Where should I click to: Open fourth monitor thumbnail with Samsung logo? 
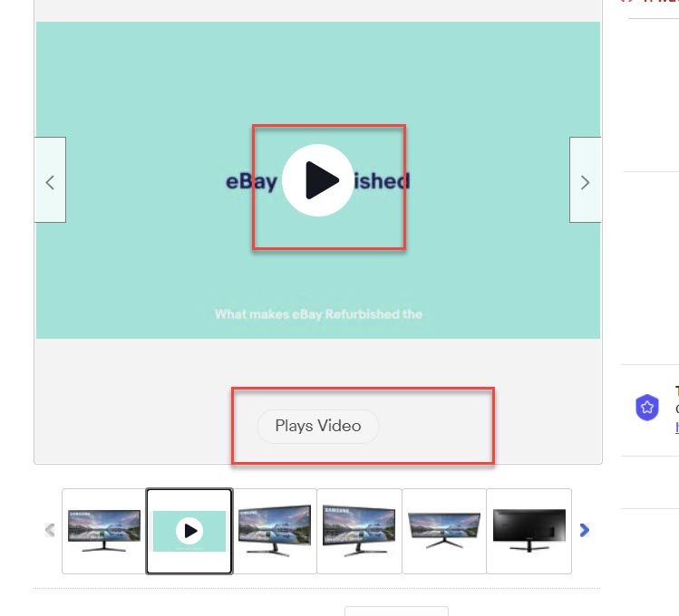tap(359, 531)
